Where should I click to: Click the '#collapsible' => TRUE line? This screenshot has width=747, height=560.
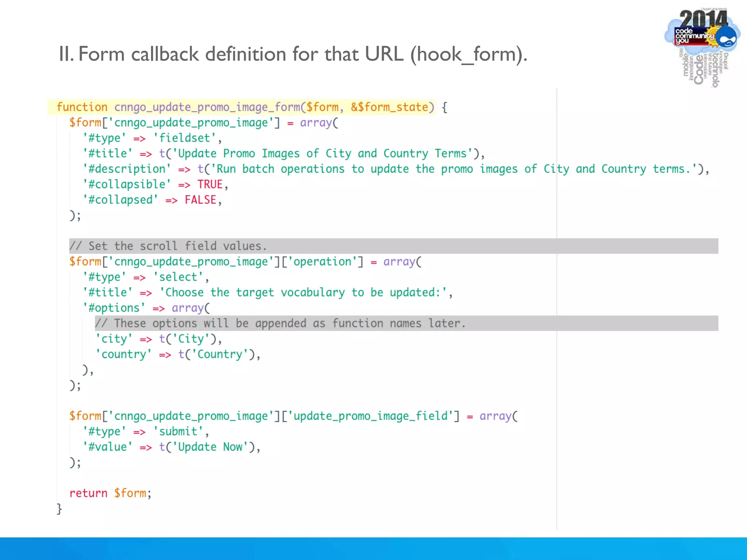[155, 184]
